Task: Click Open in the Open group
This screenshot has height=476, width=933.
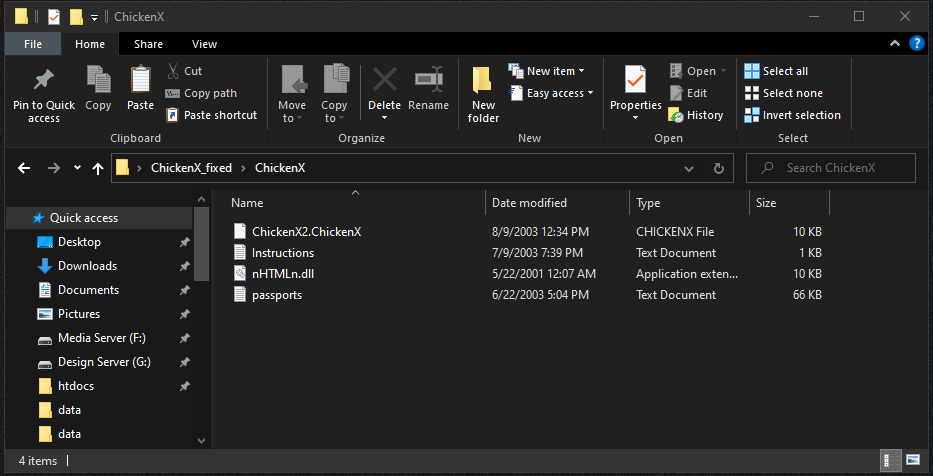Action: [698, 71]
